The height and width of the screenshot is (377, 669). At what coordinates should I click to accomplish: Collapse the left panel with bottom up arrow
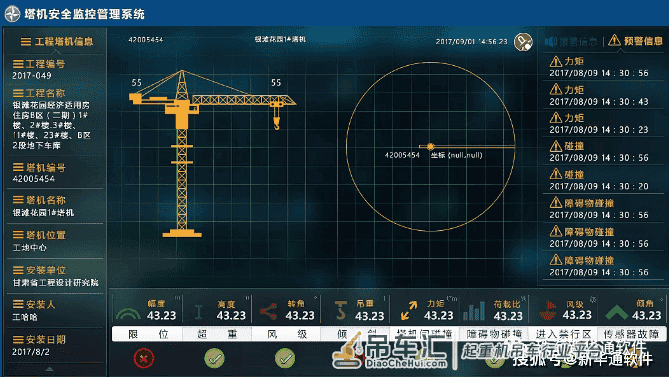point(50,368)
